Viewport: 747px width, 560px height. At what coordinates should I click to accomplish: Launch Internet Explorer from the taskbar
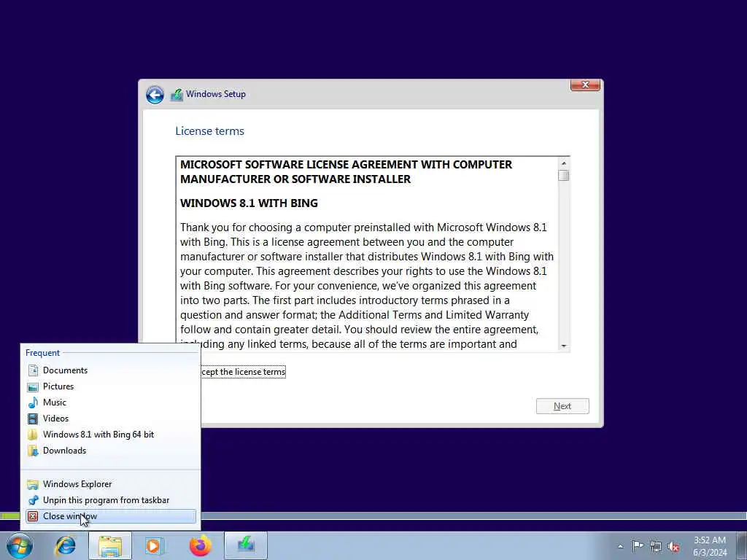coord(65,545)
